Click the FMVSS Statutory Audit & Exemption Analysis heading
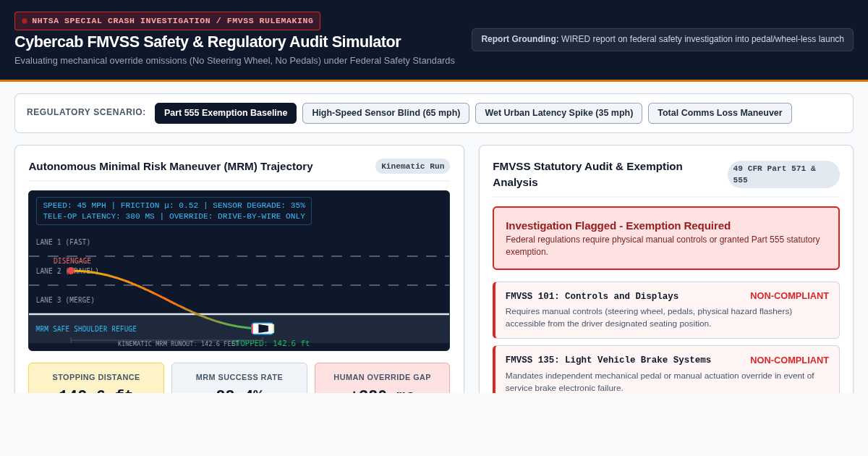868x456 pixels. 587,174
